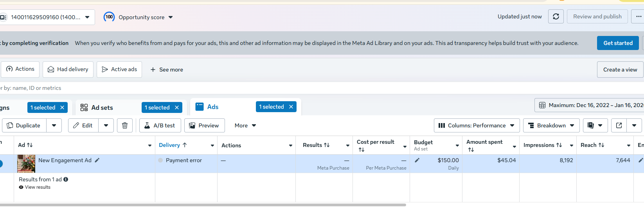Image resolution: width=644 pixels, height=211 pixels.
Task: Clear the Ads tab 1 selected filter
Action: 291,107
